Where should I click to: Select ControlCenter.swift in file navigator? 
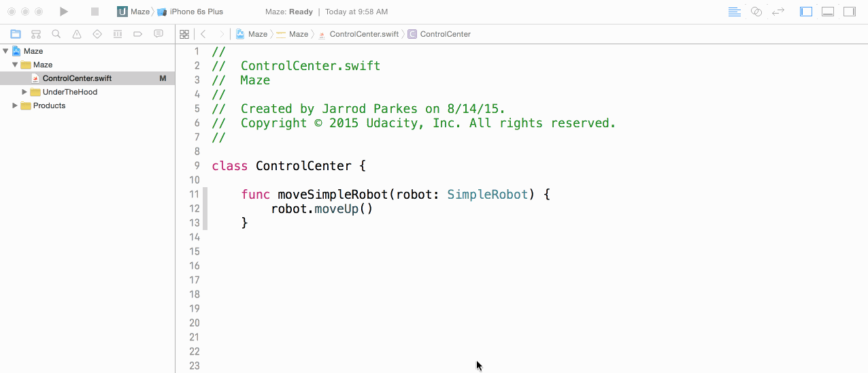(77, 78)
